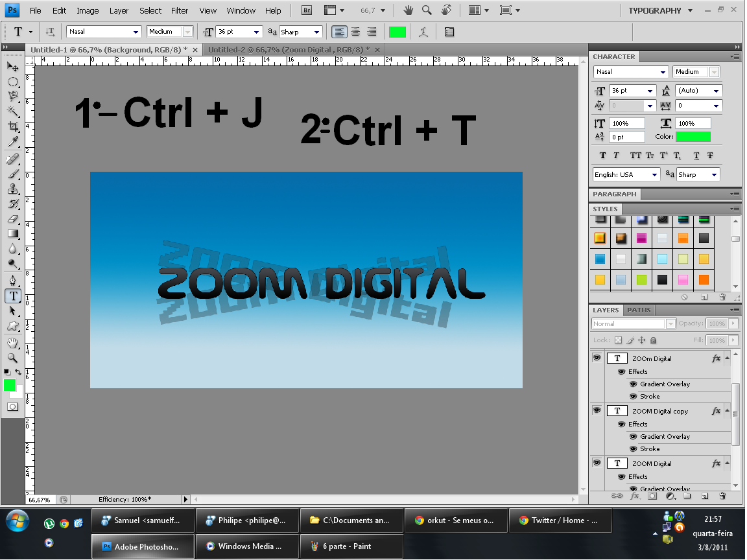Click green text color swatch in options bar
Screen dimensions: 747x560
397,32
